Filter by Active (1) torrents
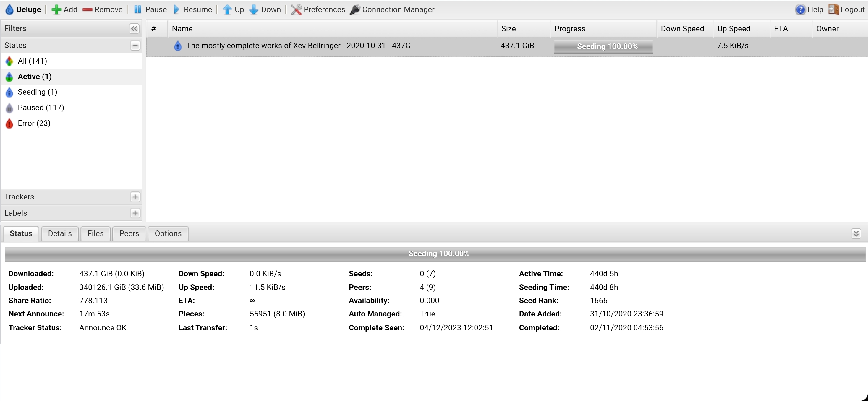This screenshot has width=868, height=401. (71, 77)
